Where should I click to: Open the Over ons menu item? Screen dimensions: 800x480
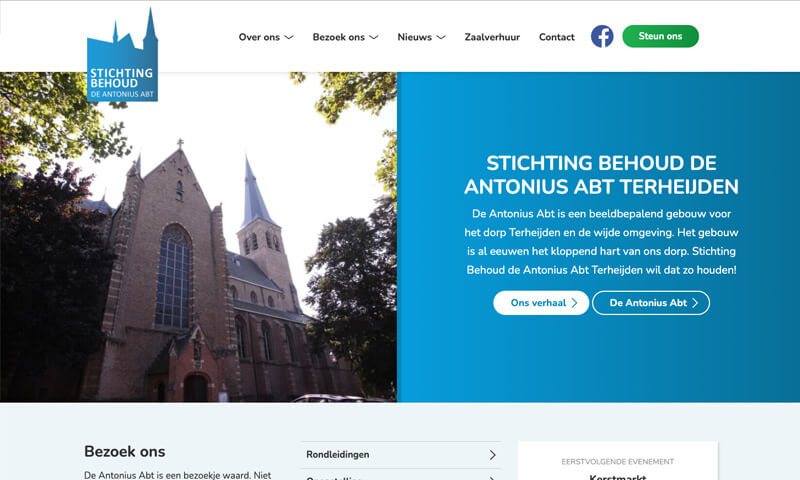tap(259, 37)
